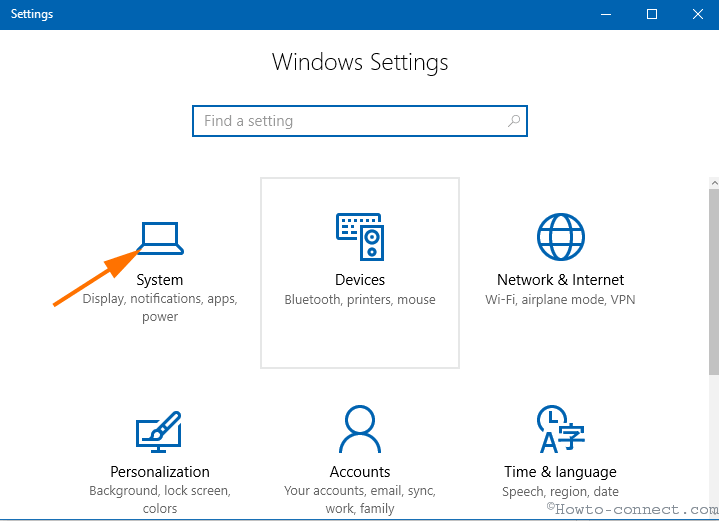Click the Accounts label
This screenshot has width=719, height=522.
(360, 472)
